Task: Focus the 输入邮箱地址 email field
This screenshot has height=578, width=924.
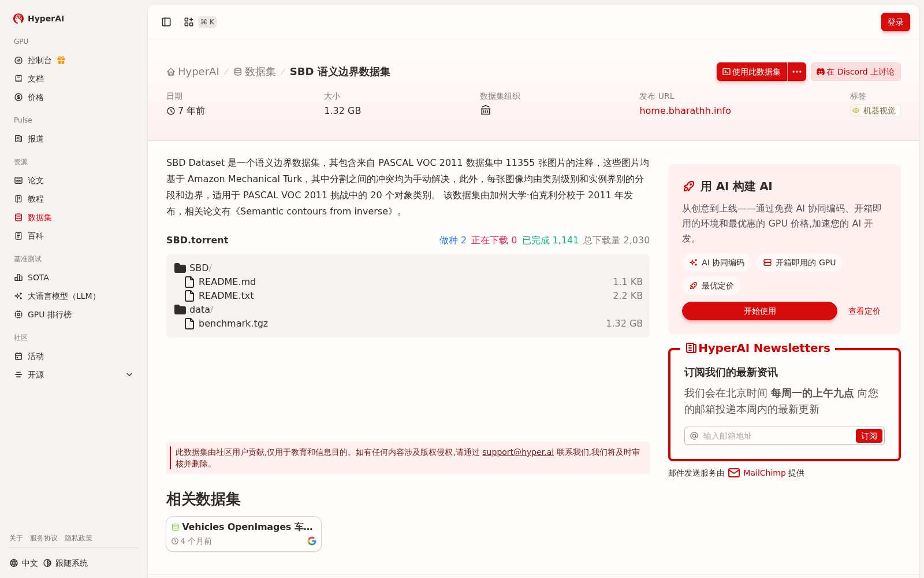Action: tap(777, 436)
